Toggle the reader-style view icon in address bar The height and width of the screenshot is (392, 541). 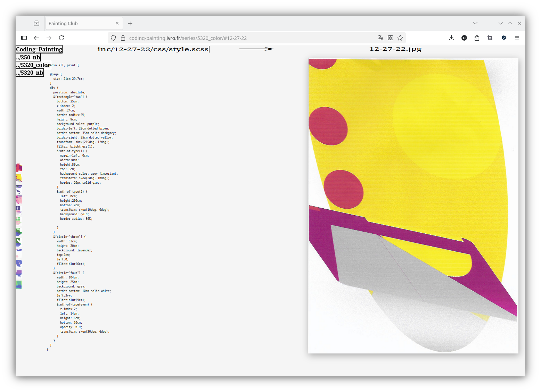(x=391, y=38)
